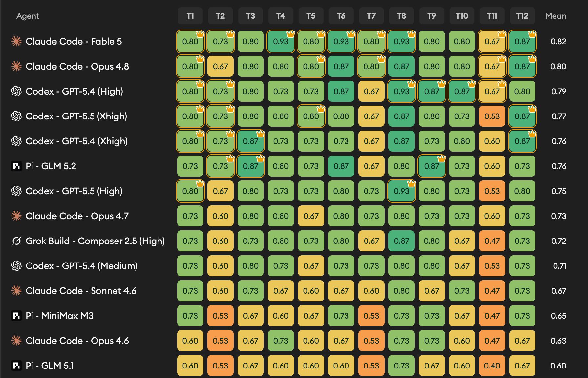The width and height of the screenshot is (588, 378).
Task: Click the Claude icon beside Opus 4.6
Action: coord(16,341)
